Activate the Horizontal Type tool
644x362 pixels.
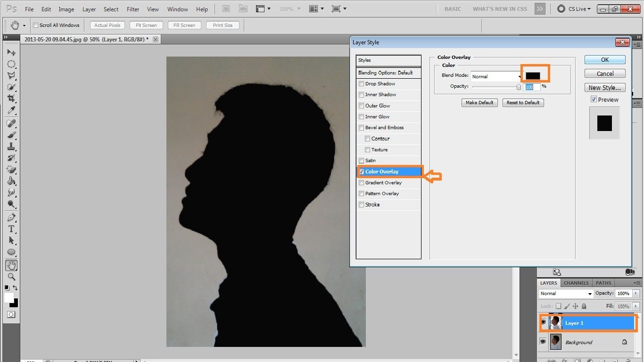click(11, 229)
